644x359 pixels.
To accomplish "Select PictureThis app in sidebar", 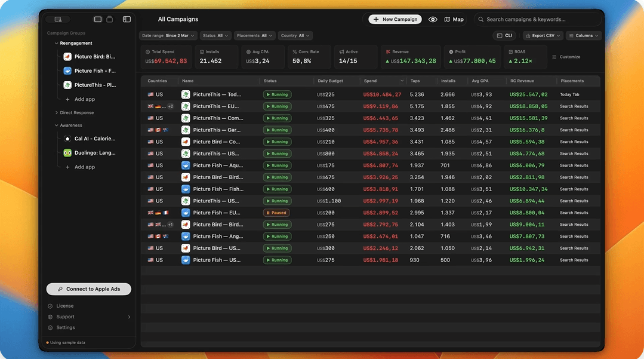I will [89, 85].
